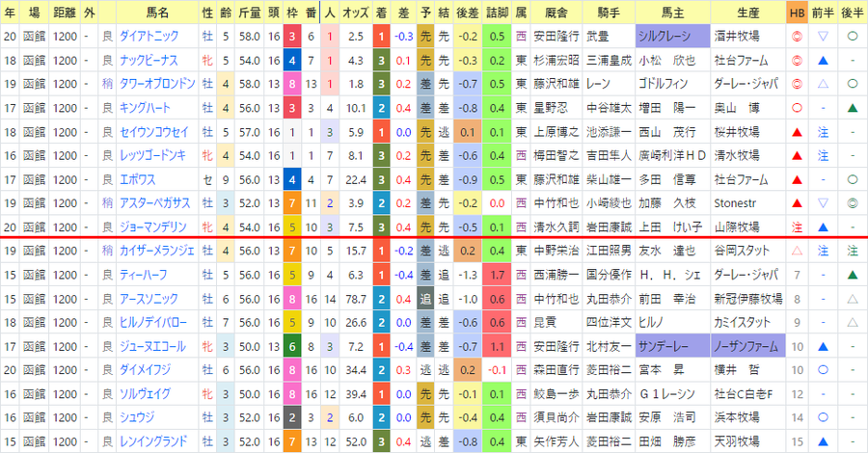Select the ティーハーフ horse link

coord(144,275)
